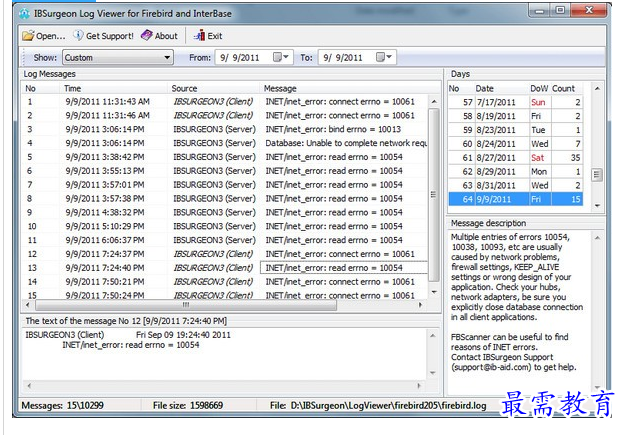Select log entry at 7:50:21 PM
The image size is (623, 435).
coord(225,282)
